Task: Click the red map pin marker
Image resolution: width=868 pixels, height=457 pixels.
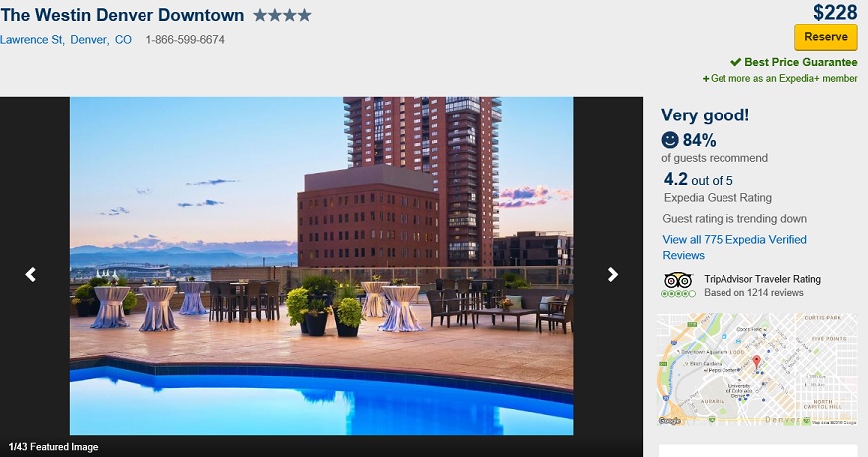Action: (x=756, y=362)
